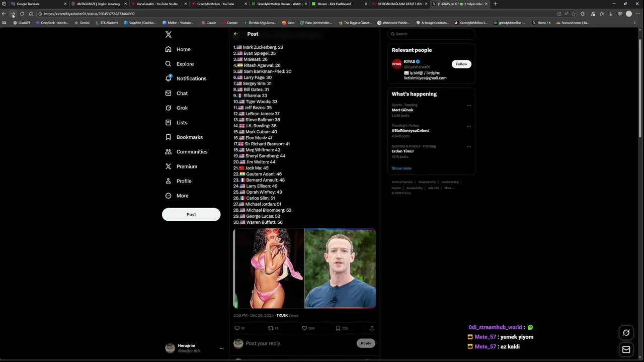The image size is (644, 362).
Task: Click the floating Grok button
Action: 626,332
